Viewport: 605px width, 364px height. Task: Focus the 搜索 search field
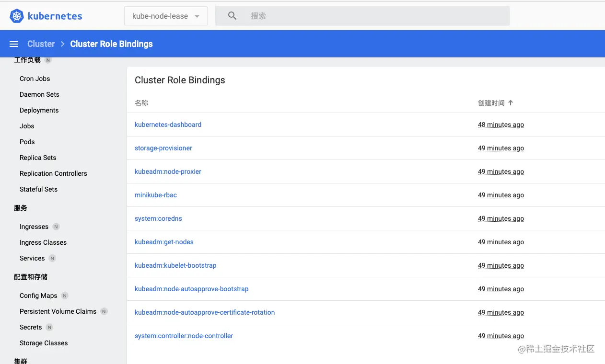click(x=362, y=16)
